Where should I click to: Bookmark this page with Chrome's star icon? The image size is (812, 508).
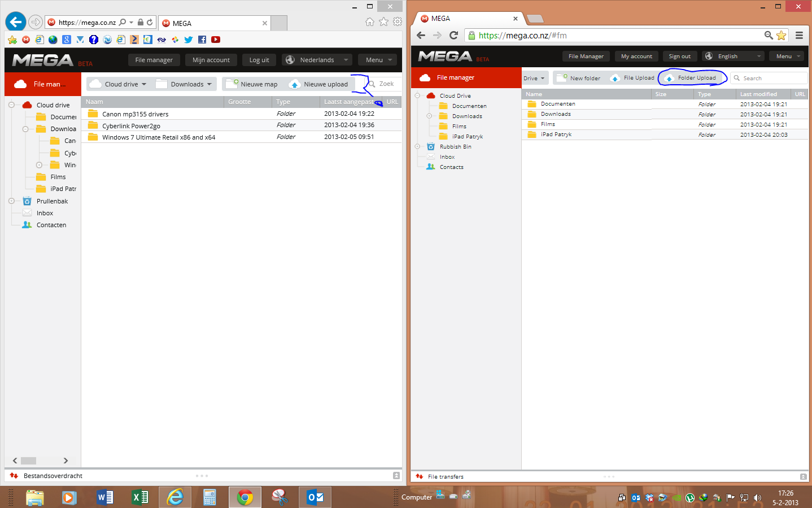point(782,35)
